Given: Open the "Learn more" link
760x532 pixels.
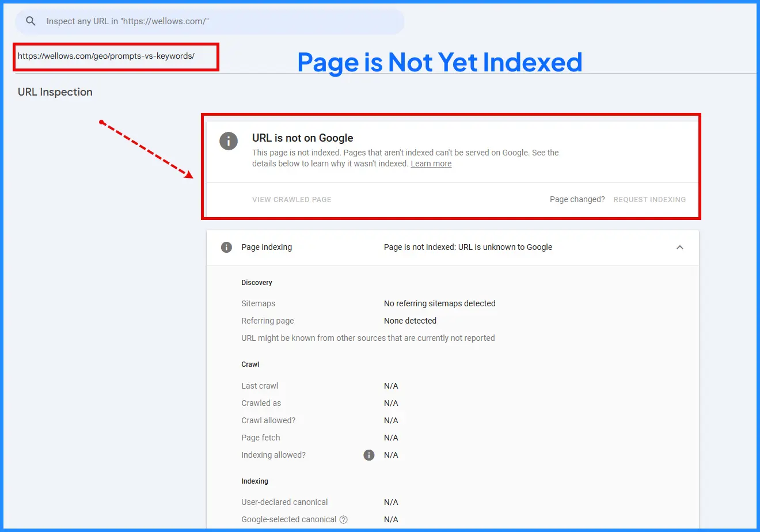Looking at the screenshot, I should click(431, 164).
